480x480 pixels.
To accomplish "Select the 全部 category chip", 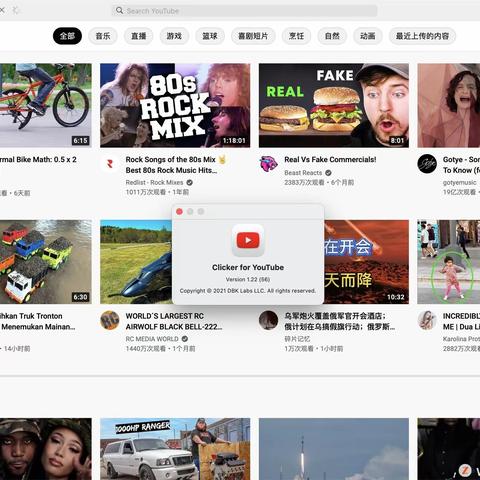I will tap(67, 36).
